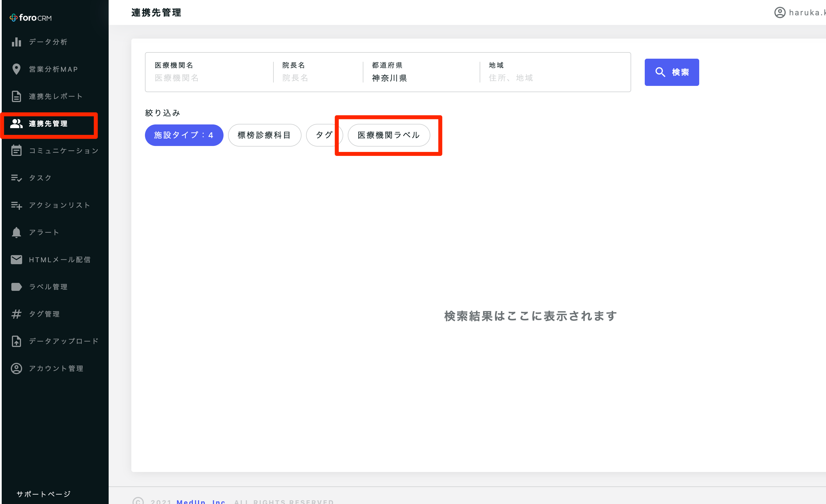Screen dimensions: 826x504
Task: Click the データアップロード file upload icon
Action: tap(16, 341)
